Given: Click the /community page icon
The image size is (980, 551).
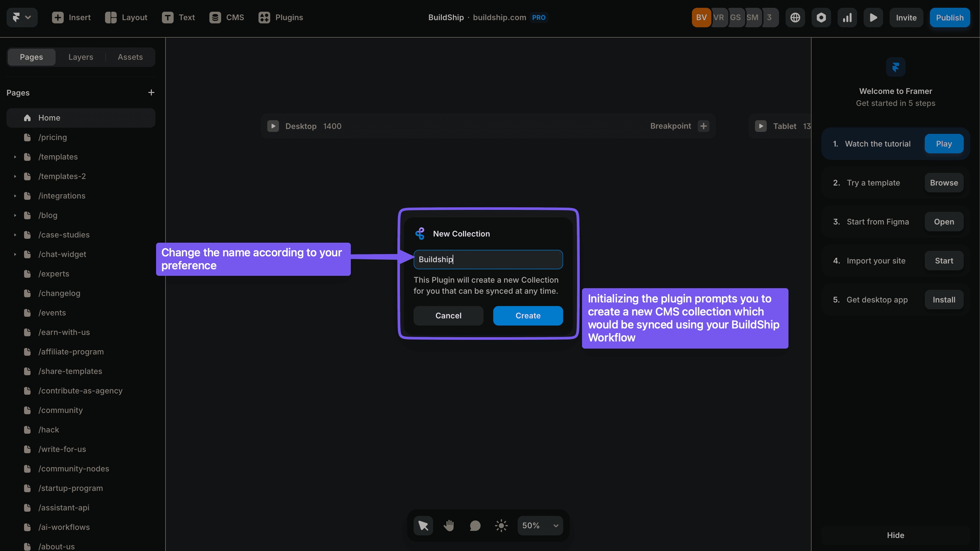Looking at the screenshot, I should pyautogui.click(x=27, y=410).
